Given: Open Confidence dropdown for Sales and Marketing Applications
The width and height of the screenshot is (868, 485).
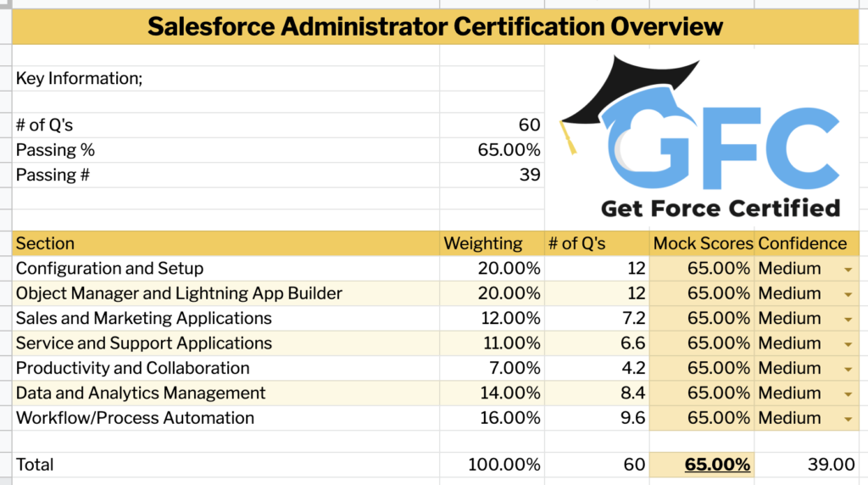Looking at the screenshot, I should pos(848,320).
